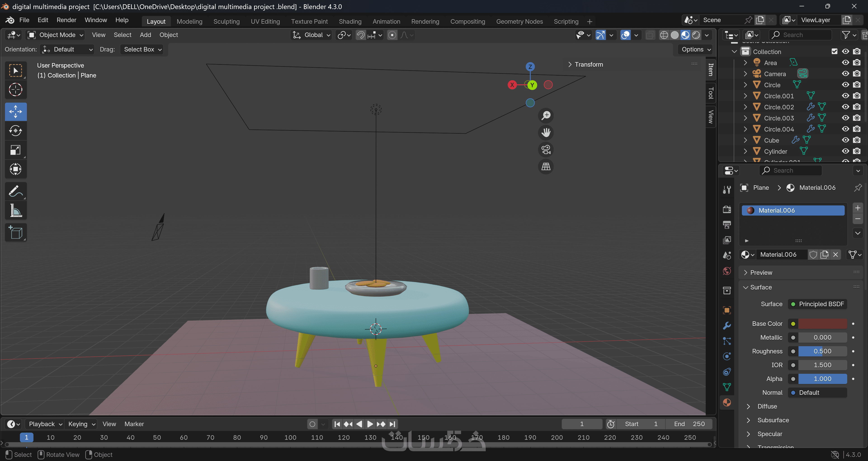The image size is (868, 461).
Task: Select the Scale tool
Action: click(x=16, y=150)
